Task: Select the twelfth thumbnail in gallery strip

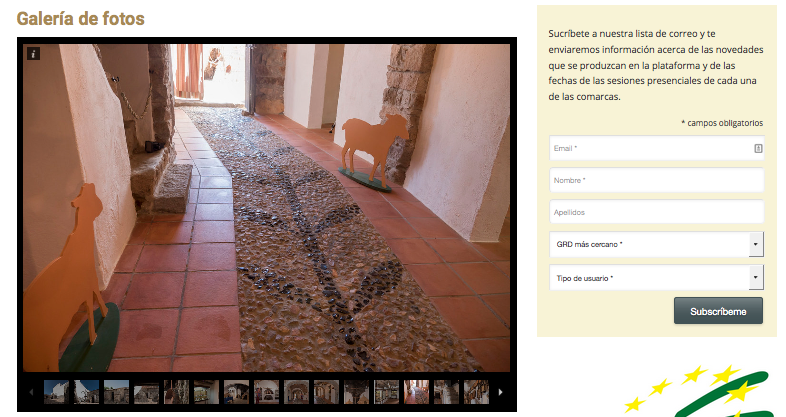Action: point(387,392)
